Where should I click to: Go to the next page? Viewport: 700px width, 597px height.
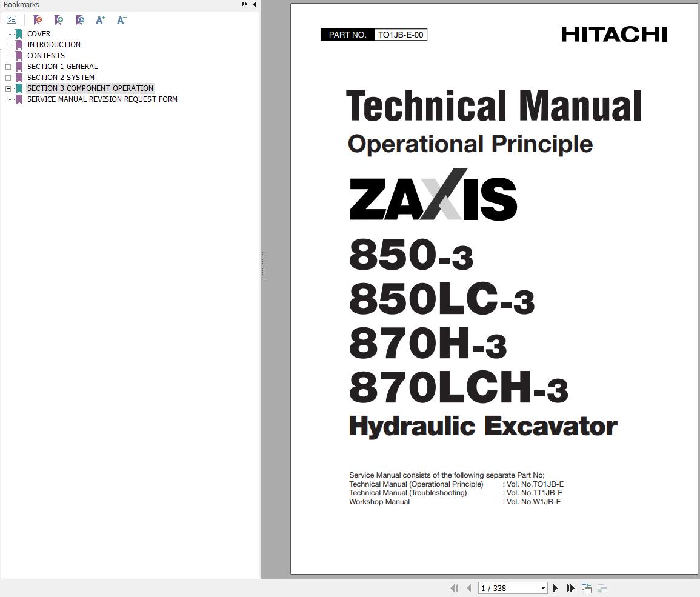pyautogui.click(x=555, y=588)
